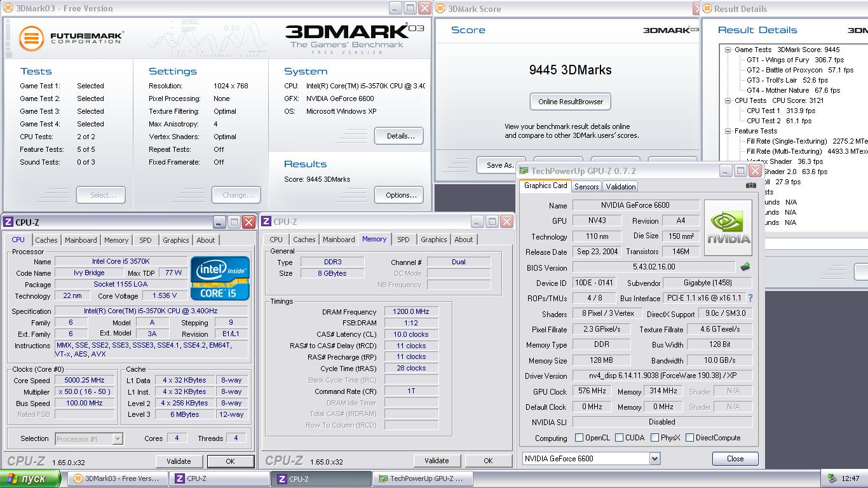Click the Select... button under Tests
The width and height of the screenshot is (868, 488).
click(100, 195)
